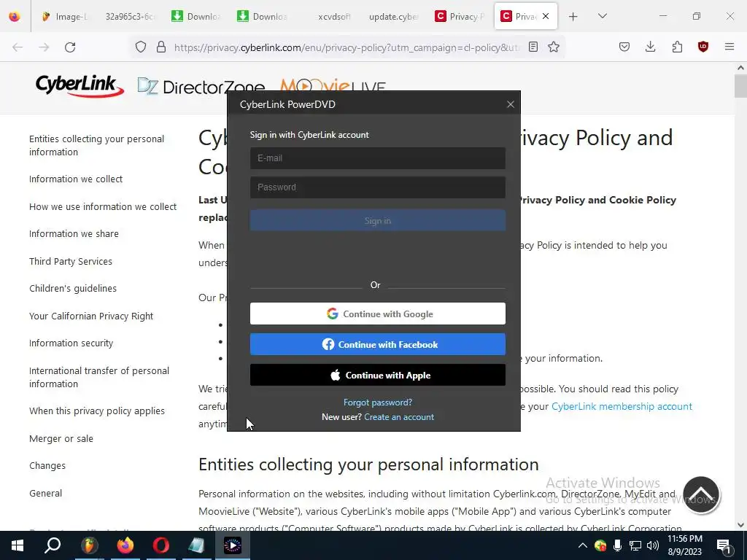Click the DirectorZone logo
Image resolution: width=747 pixels, height=560 pixels.
(201, 87)
